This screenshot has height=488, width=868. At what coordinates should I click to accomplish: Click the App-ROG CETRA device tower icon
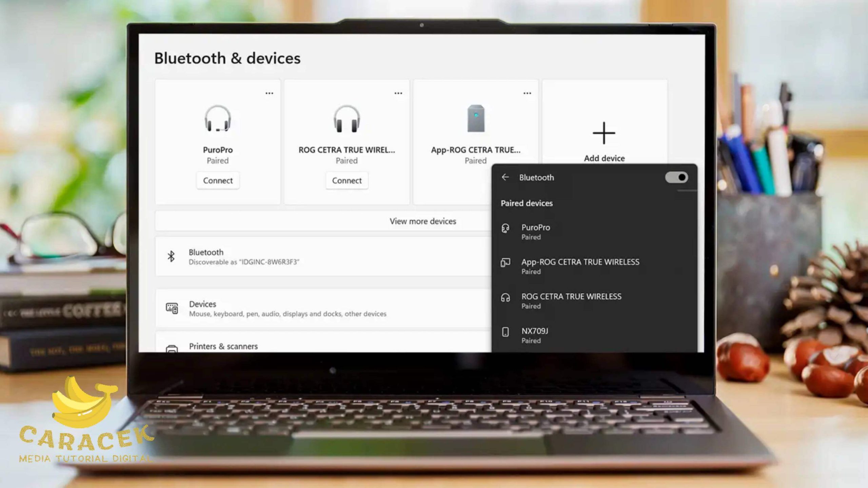point(476,119)
